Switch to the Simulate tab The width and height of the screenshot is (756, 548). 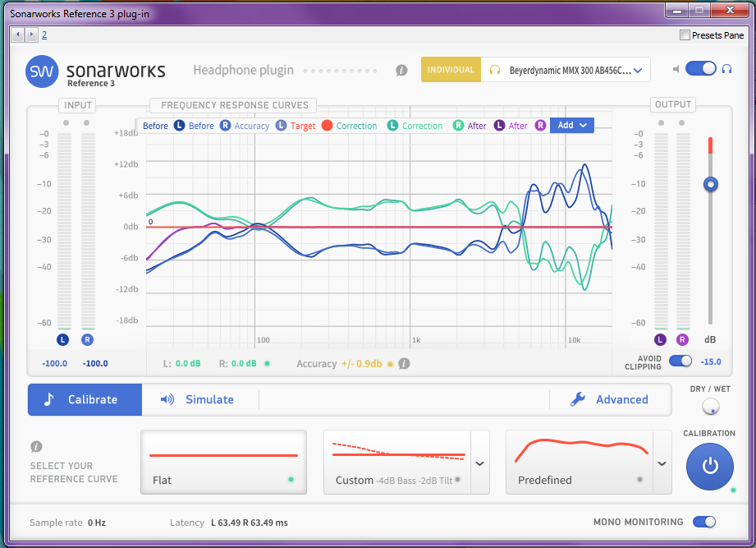tap(197, 399)
